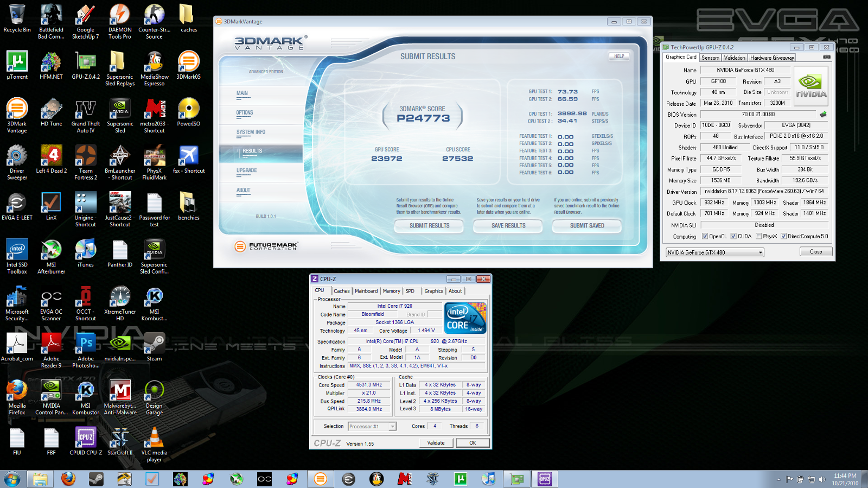Open Team Fortress 2 desktop icon
This screenshot has width=868, height=488.
click(x=86, y=162)
